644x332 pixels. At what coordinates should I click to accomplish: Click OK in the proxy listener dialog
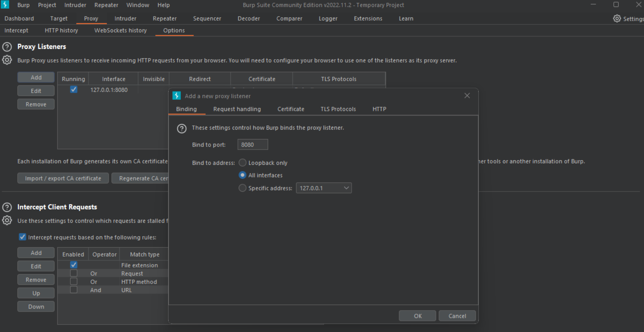point(418,316)
